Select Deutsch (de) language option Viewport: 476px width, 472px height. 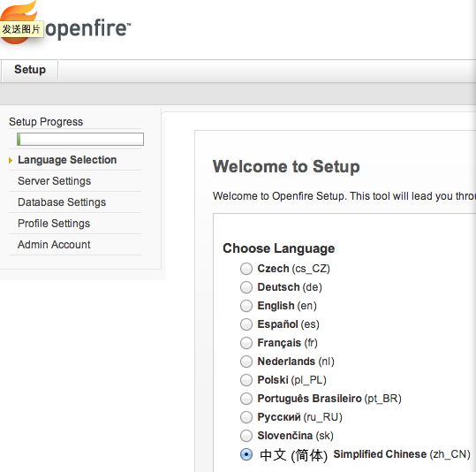tap(246, 287)
